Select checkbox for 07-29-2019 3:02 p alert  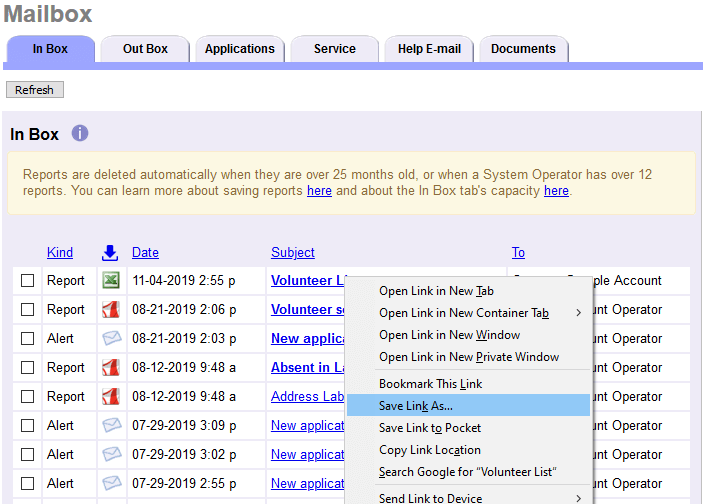28,454
